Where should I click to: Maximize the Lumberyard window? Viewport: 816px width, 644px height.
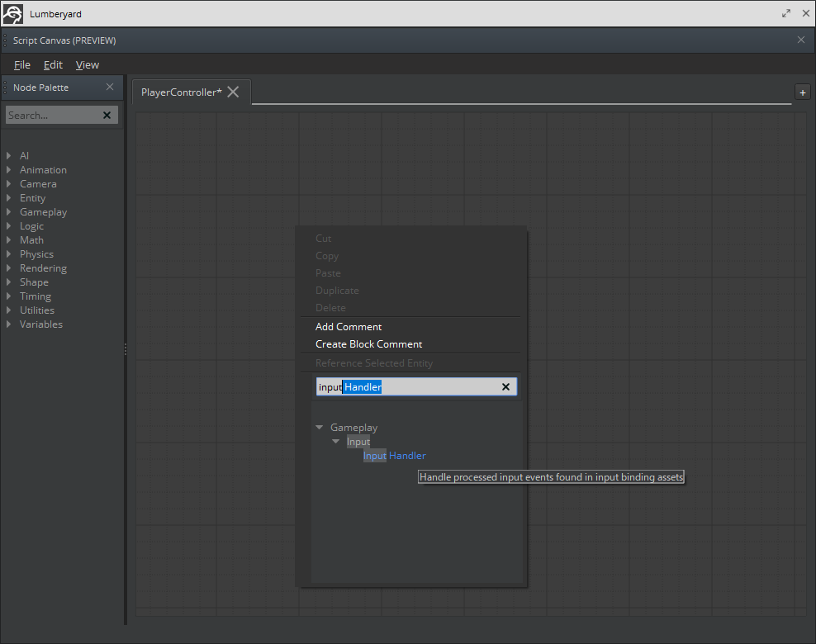tap(785, 13)
